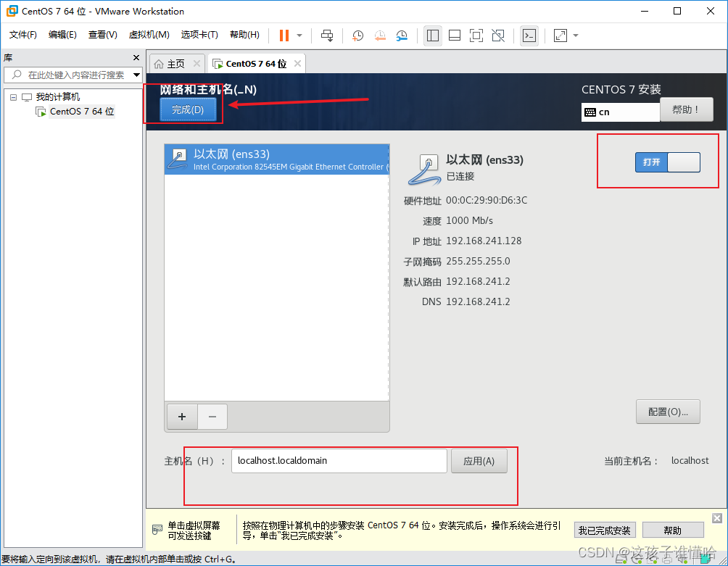Open the 帮助(H) menu
Viewport: 728px width, 566px height.
click(x=244, y=35)
